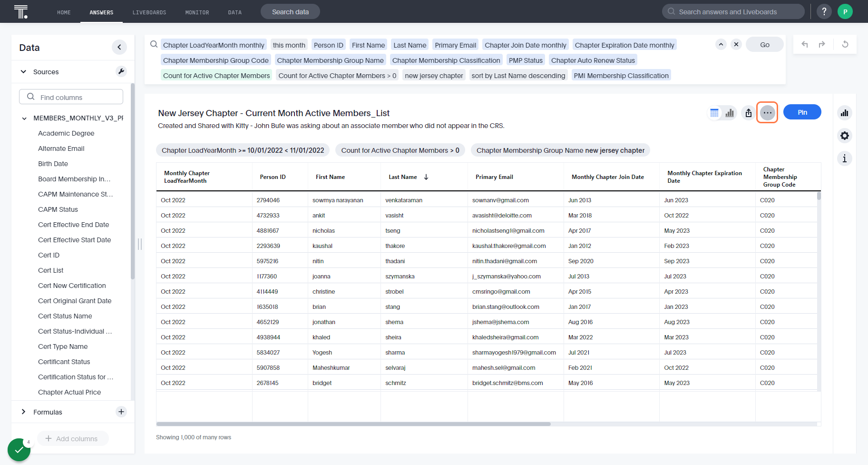Switch to table view icon
The width and height of the screenshot is (868, 465).
(714, 113)
